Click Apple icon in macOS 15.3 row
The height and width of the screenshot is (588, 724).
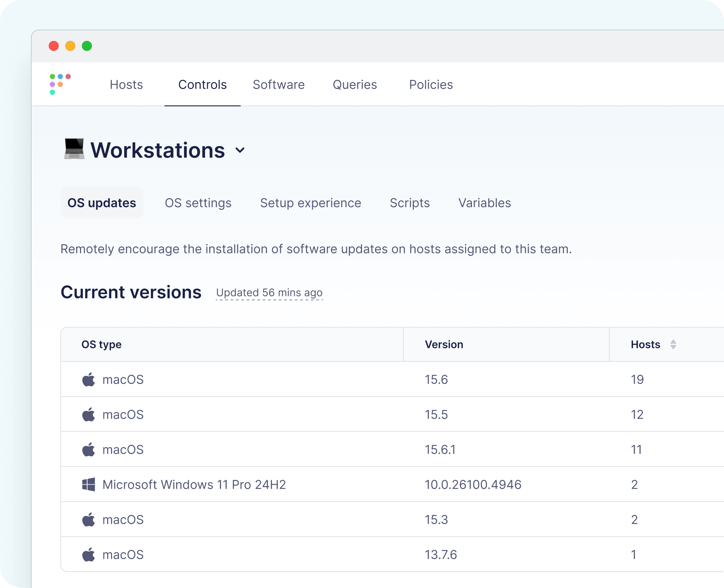pos(89,520)
